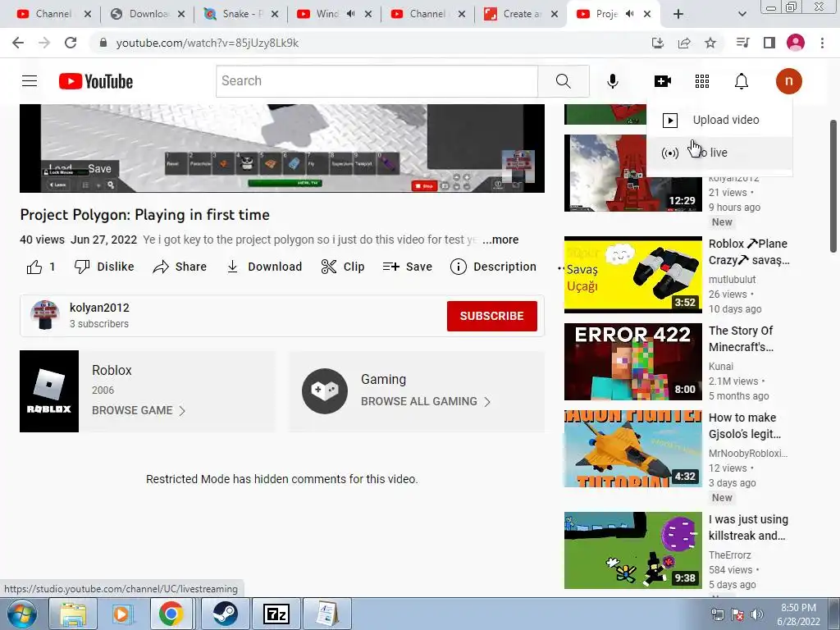The image size is (840, 630).
Task: Switch to the Snake tab
Action: pos(241,14)
